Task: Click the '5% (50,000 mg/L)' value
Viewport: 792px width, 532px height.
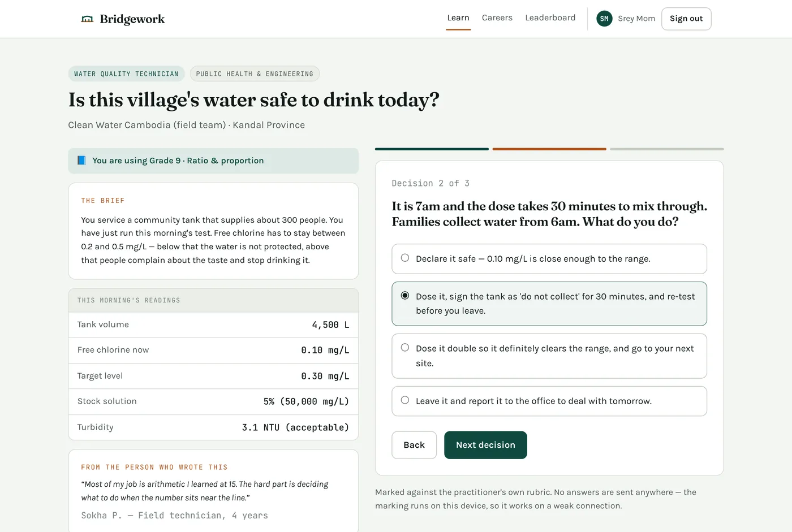Action: click(x=306, y=402)
